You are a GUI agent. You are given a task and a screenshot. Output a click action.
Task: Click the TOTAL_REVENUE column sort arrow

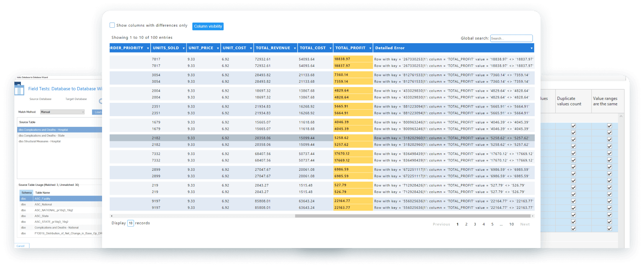295,48
